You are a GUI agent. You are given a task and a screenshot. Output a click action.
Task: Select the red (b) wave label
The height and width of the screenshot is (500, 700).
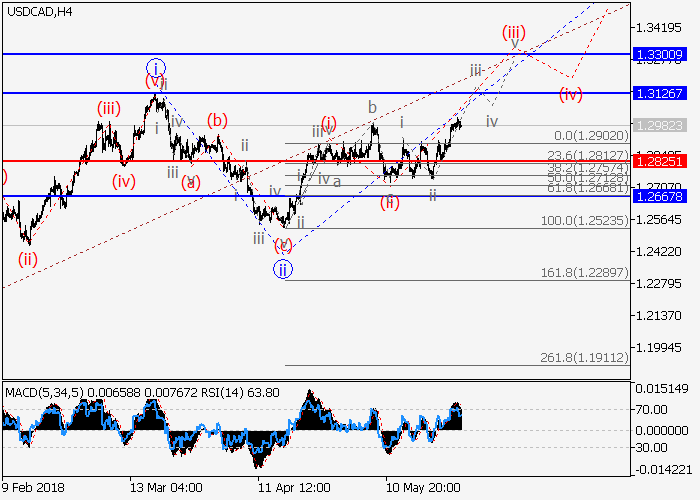[217, 121]
